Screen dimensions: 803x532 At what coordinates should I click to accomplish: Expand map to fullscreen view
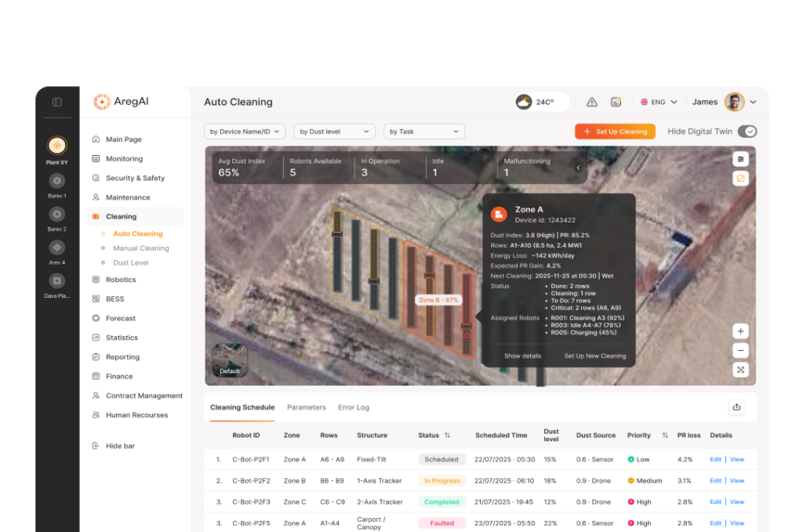[x=740, y=370]
